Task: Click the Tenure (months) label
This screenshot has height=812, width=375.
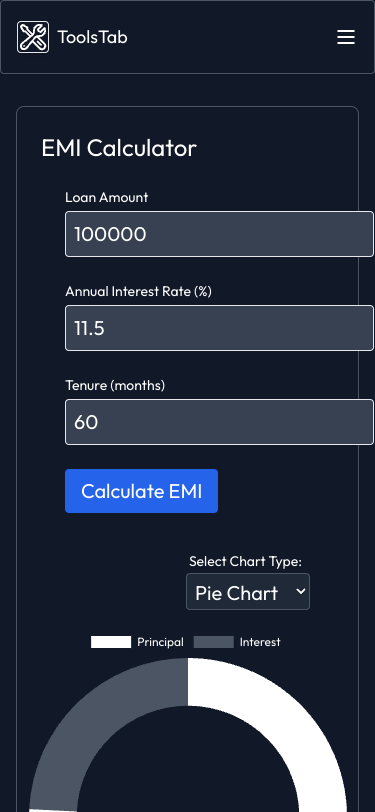Action: click(115, 385)
